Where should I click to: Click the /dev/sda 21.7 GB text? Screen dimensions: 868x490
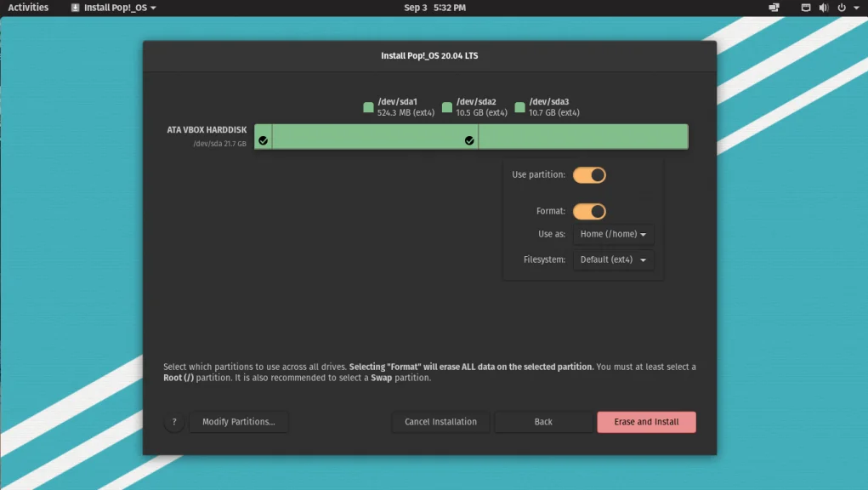coord(220,144)
